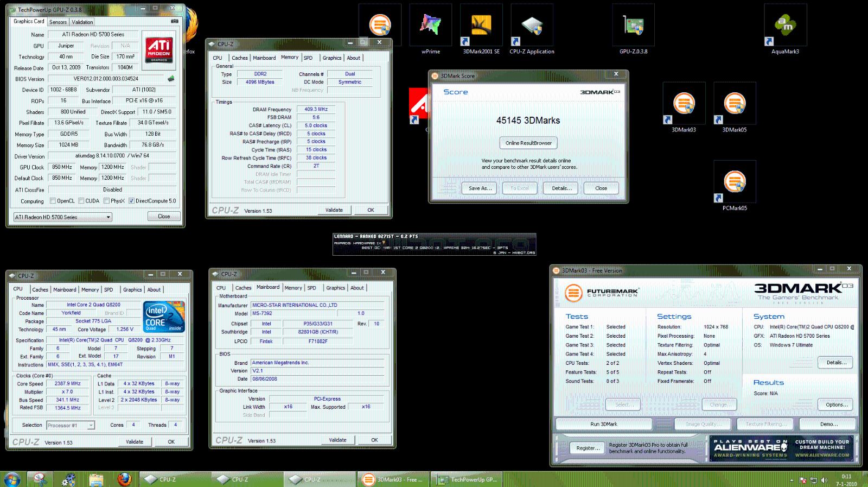The width and height of the screenshot is (868, 487).
Task: Click the camera screenshot icon in GPU-Z
Action: 174,22
